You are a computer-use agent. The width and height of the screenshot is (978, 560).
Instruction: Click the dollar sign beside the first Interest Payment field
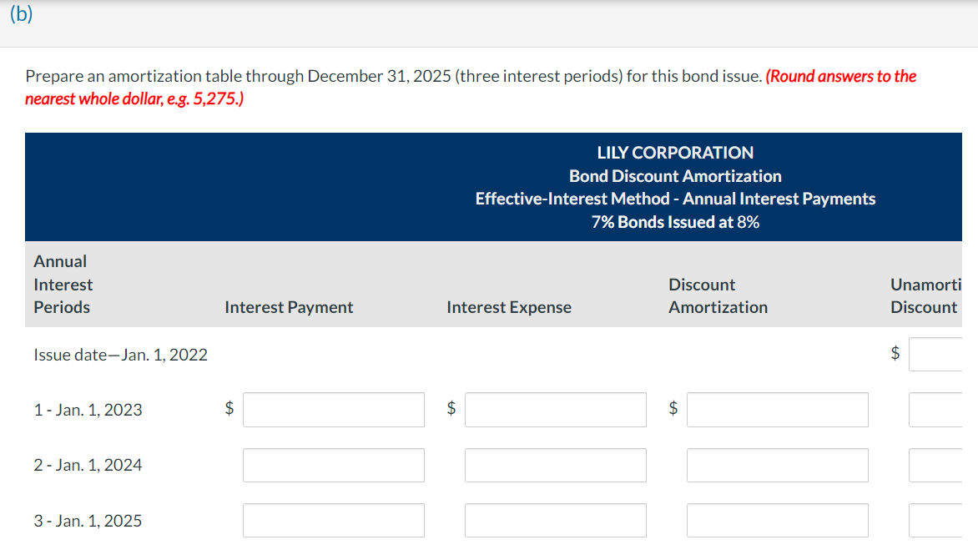tap(227, 409)
